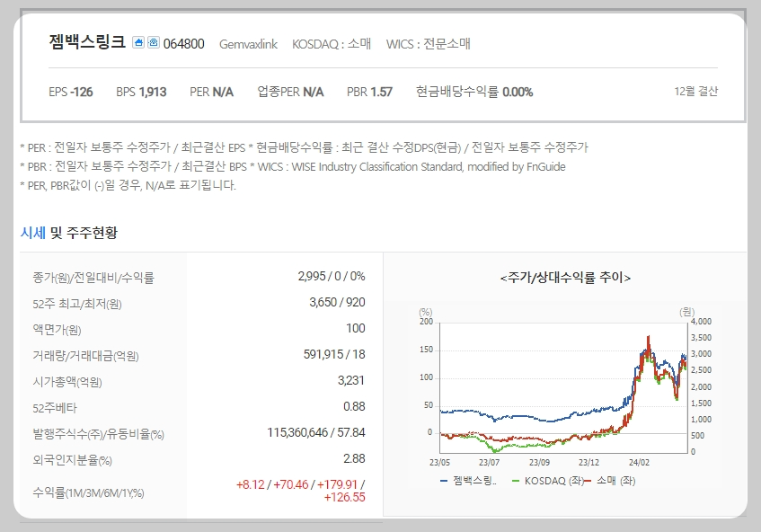761x532 pixels.
Task: Click the PER footnote line about 전일자 보통주 수정주가
Action: pos(305,147)
